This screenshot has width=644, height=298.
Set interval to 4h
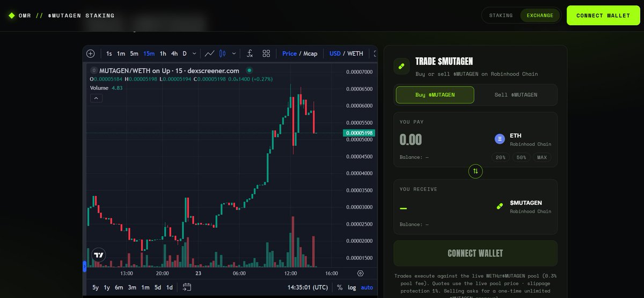(x=174, y=54)
